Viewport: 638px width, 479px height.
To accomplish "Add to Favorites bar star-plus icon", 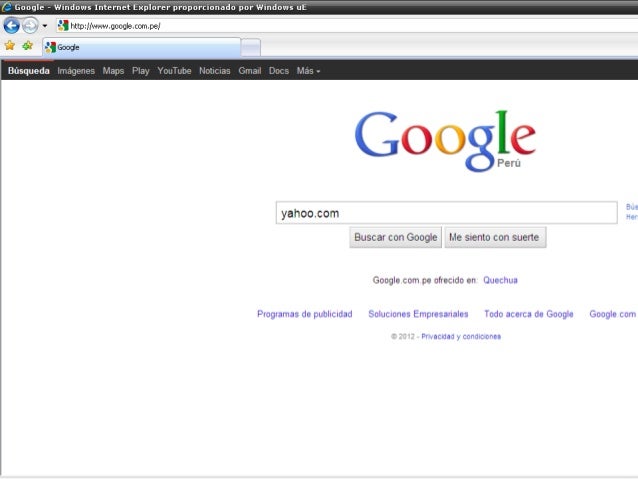I will [x=28, y=46].
